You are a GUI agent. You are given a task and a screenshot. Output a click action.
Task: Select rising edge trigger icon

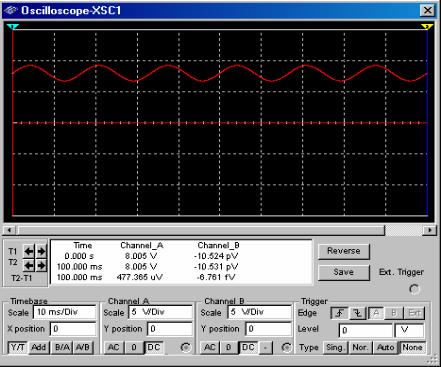click(x=339, y=313)
